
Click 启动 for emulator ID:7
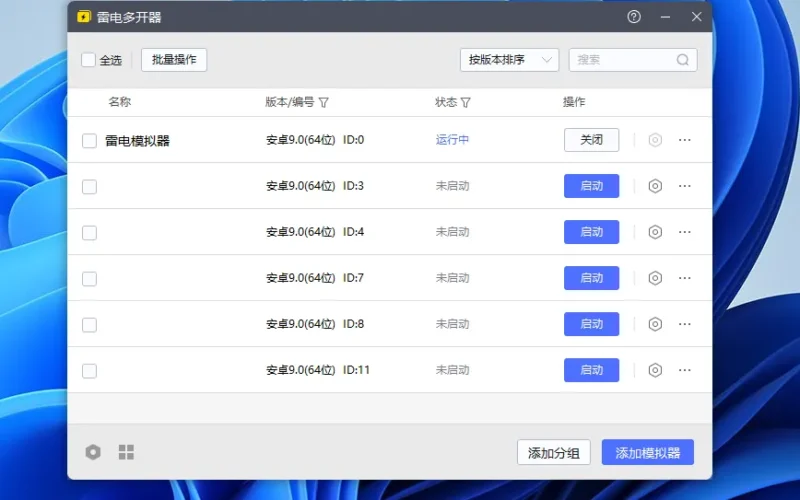pos(591,278)
